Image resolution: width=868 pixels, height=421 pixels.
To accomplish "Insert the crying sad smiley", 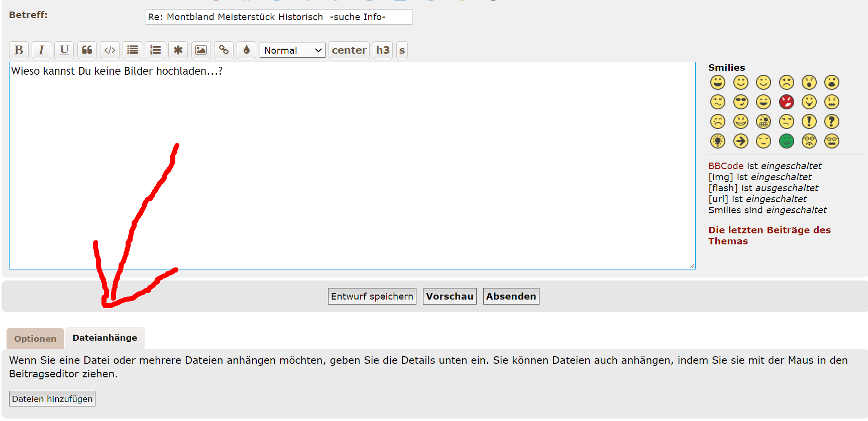I will point(718,121).
